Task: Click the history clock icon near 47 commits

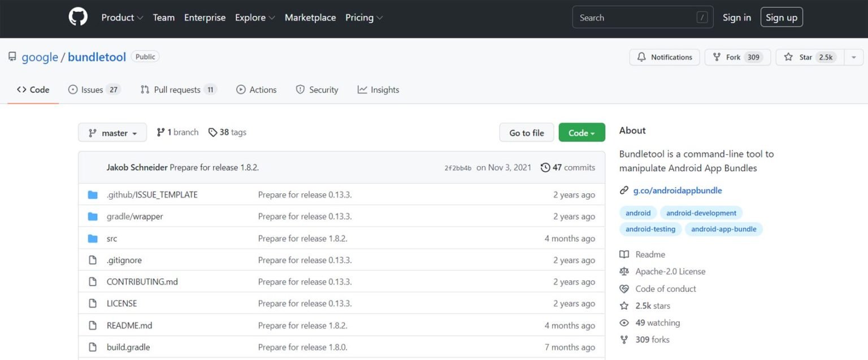Action: pyautogui.click(x=545, y=167)
